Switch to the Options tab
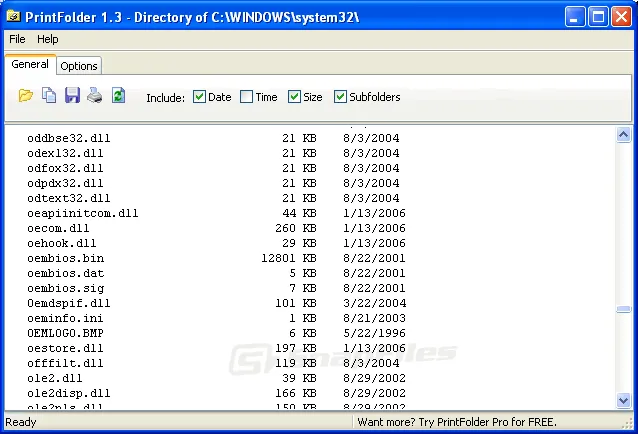The image size is (638, 434). coord(79,66)
